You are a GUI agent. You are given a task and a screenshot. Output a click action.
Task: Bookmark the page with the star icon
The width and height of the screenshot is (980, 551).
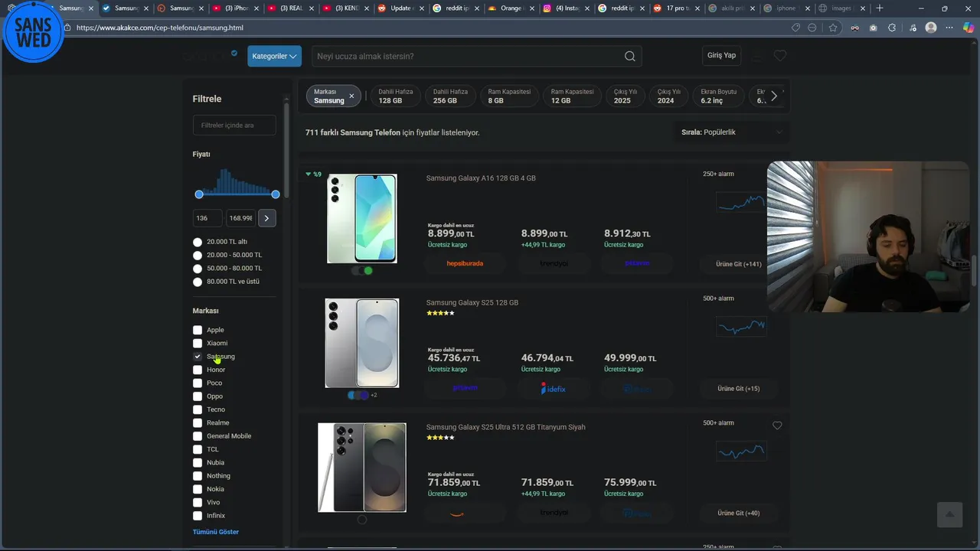833,28
